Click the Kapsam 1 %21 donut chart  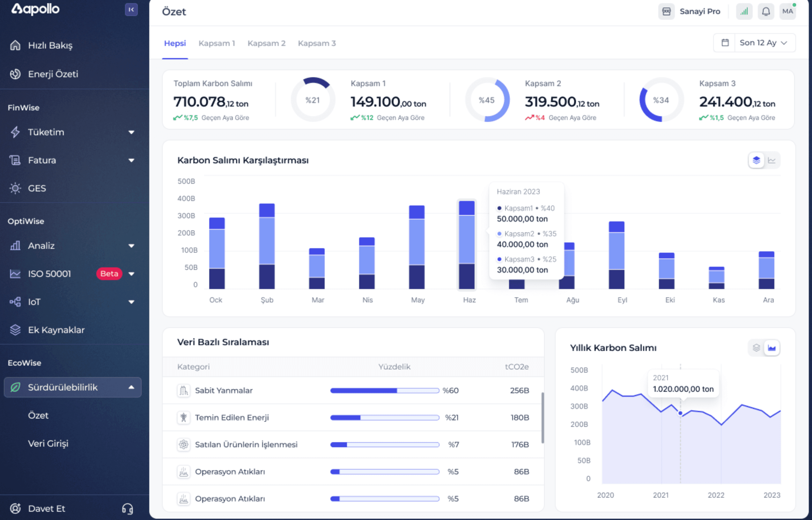pos(313,100)
